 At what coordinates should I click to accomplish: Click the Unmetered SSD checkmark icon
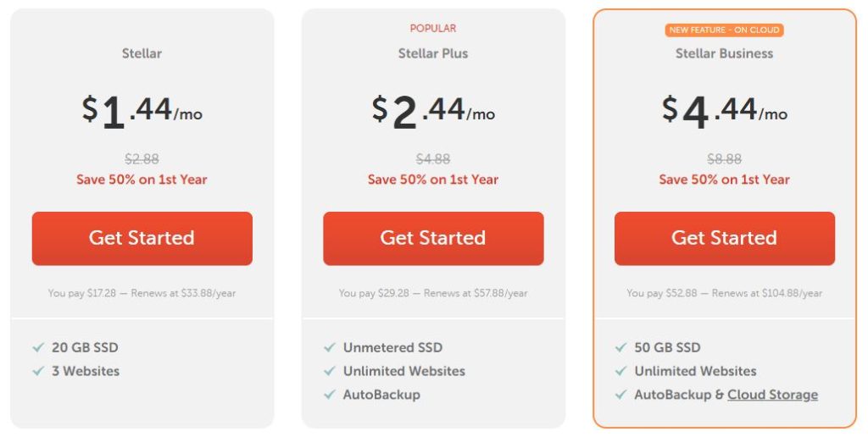(x=330, y=347)
